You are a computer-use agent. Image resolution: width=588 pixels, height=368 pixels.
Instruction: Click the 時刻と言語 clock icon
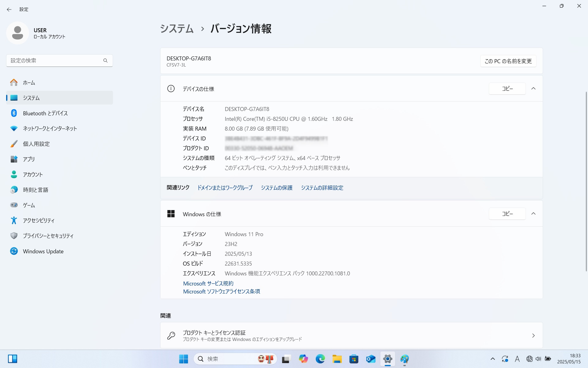14,190
